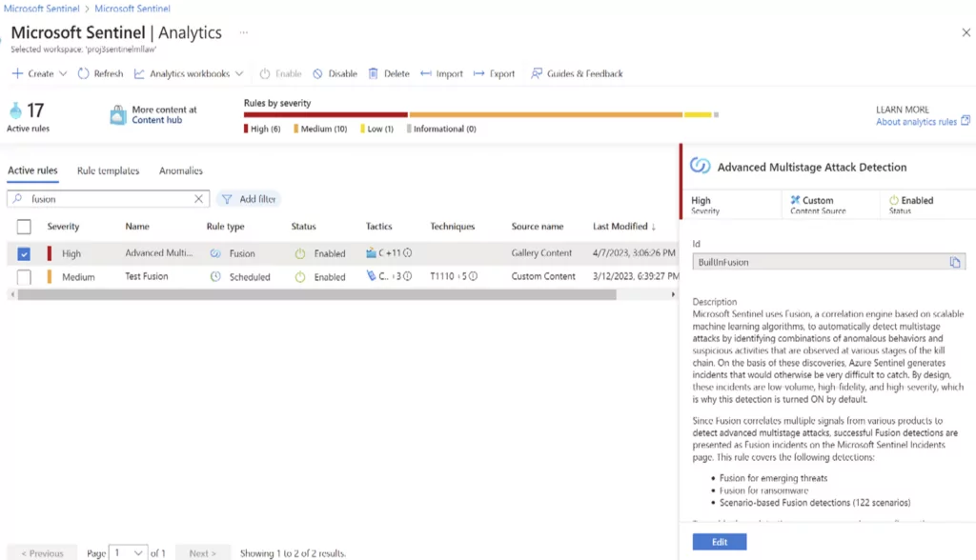
Task: Toggle the select all rules checkbox
Action: [24, 227]
